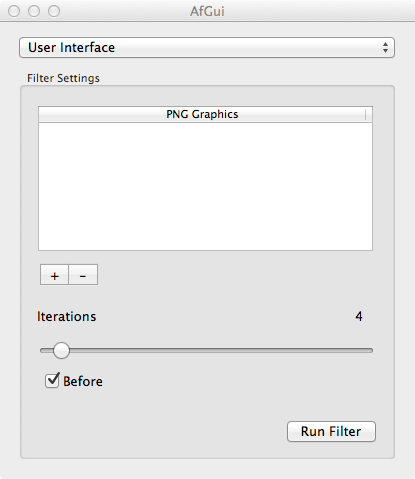
Task: Click the Iterations slider thumb
Action: pyautogui.click(x=61, y=350)
